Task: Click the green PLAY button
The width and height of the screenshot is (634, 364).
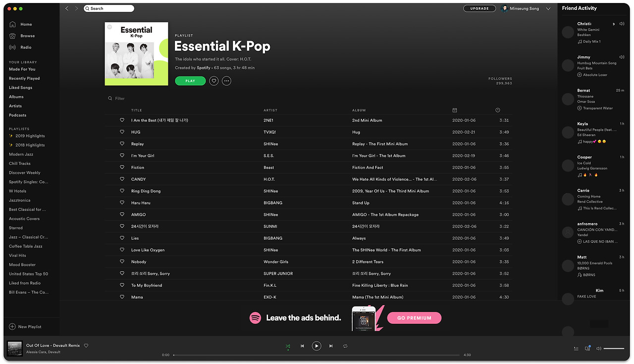Action: click(190, 81)
